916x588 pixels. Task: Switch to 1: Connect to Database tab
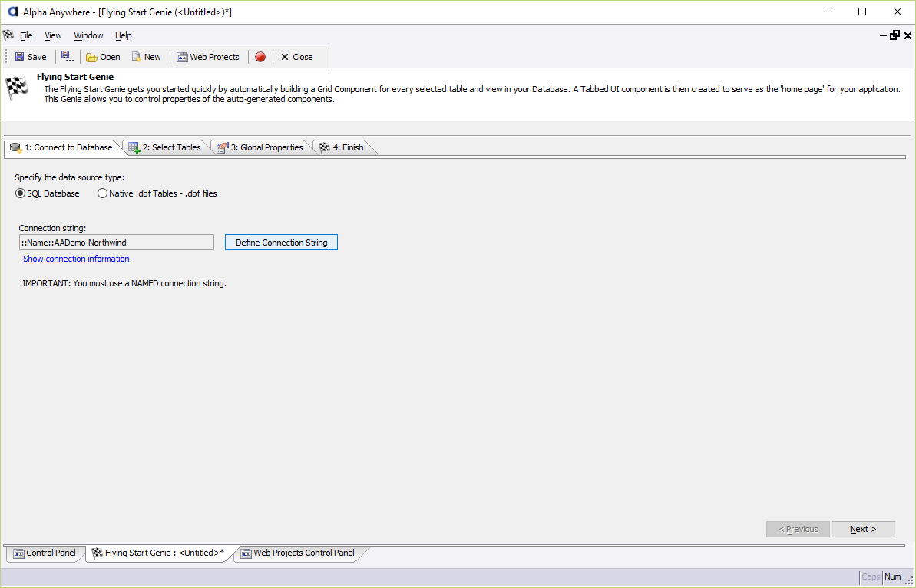click(61, 147)
